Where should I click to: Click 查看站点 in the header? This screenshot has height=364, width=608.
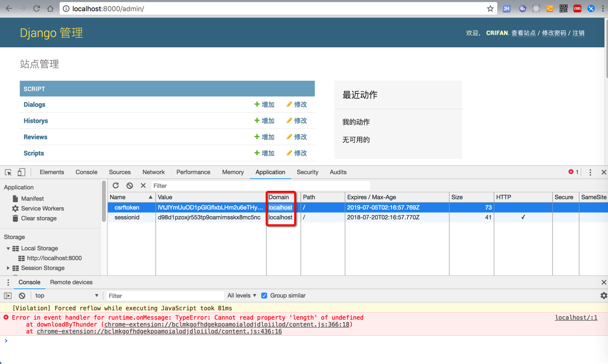[x=523, y=33]
